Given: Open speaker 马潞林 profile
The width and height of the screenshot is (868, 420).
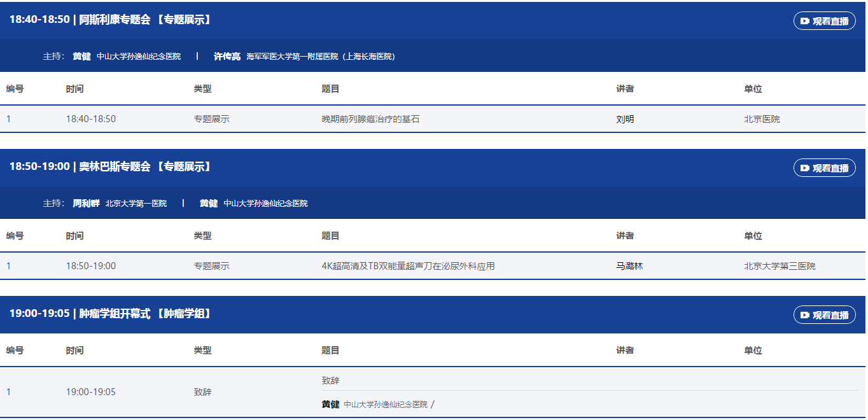Looking at the screenshot, I should [x=629, y=266].
